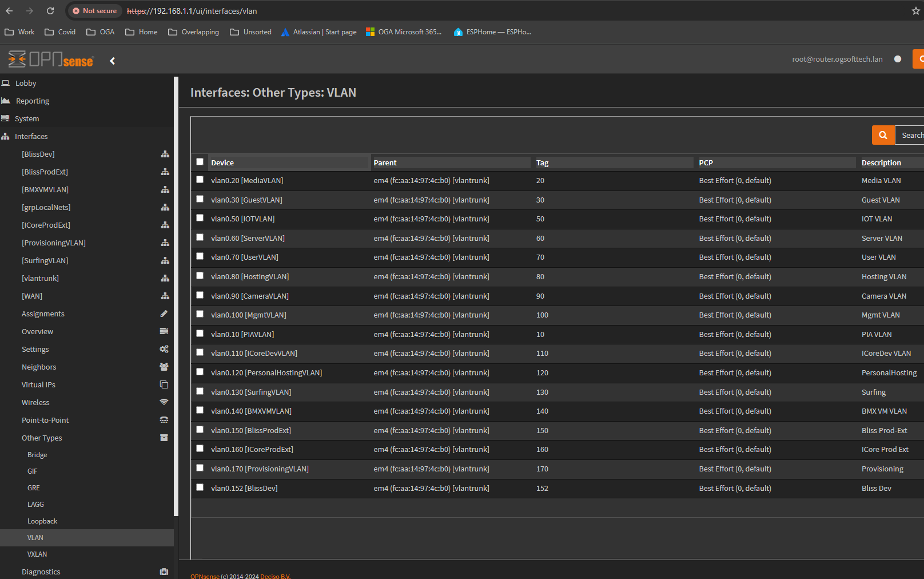The width and height of the screenshot is (924, 579).
Task: Click the gears icon beside Settings
Action: click(x=164, y=349)
